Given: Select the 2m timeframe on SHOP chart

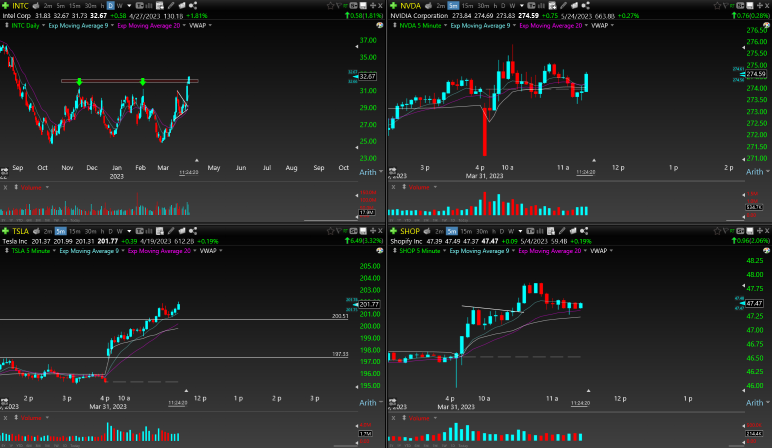Looking at the screenshot, I should tap(439, 231).
